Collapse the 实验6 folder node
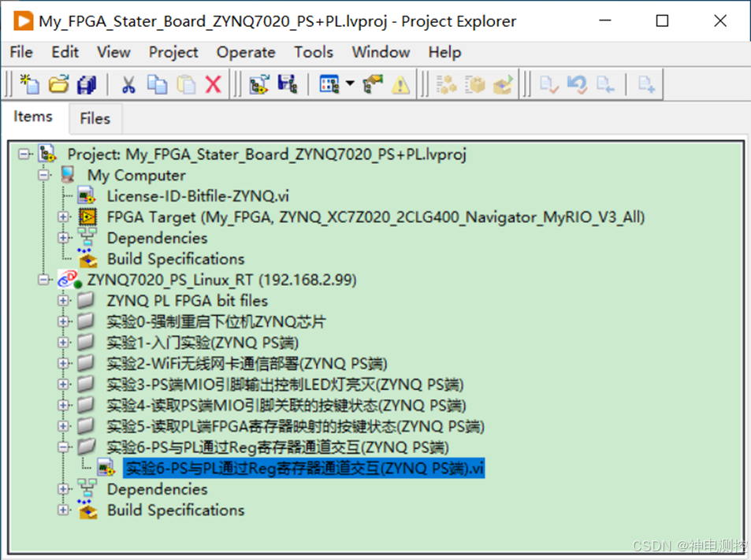Screen dimensions: 751x560 point(63,447)
